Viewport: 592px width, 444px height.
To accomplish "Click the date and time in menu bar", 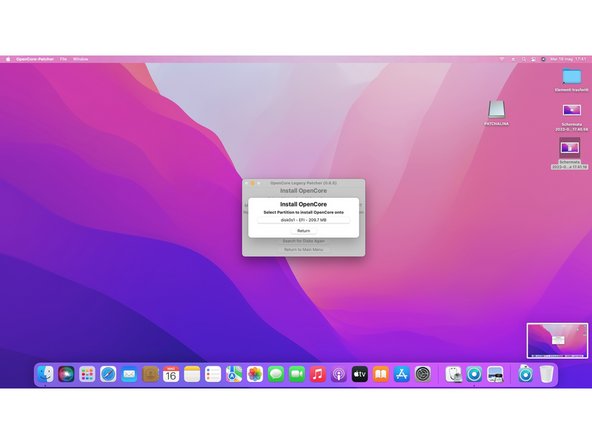I will point(568,59).
